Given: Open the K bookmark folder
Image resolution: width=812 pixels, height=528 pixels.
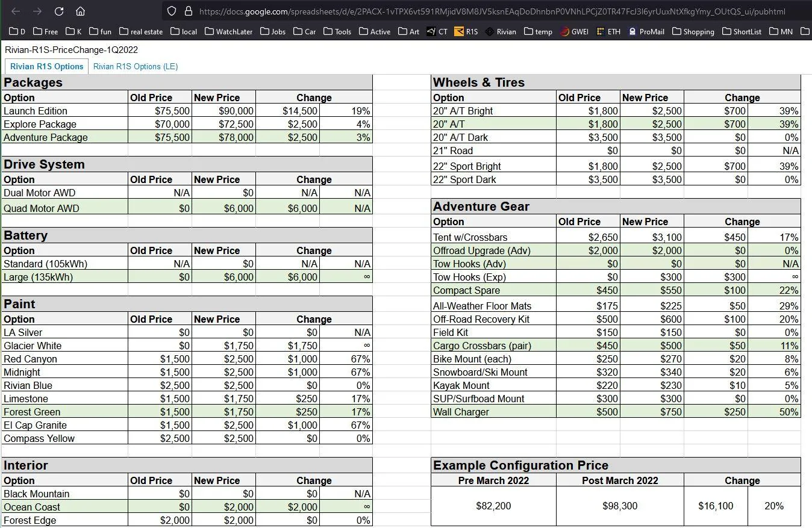Looking at the screenshot, I should coord(73,31).
